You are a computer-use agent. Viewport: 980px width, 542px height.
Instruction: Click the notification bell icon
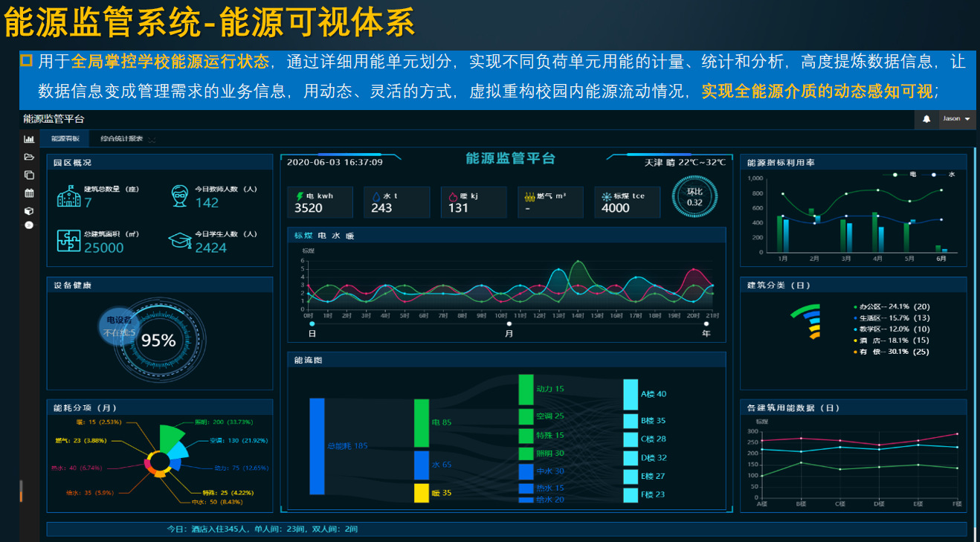click(x=926, y=119)
